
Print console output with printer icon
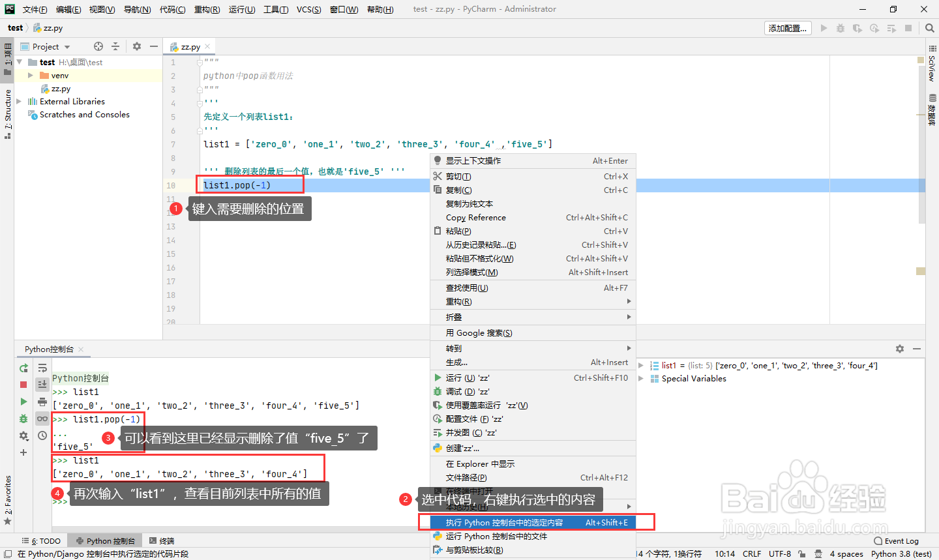[42, 402]
